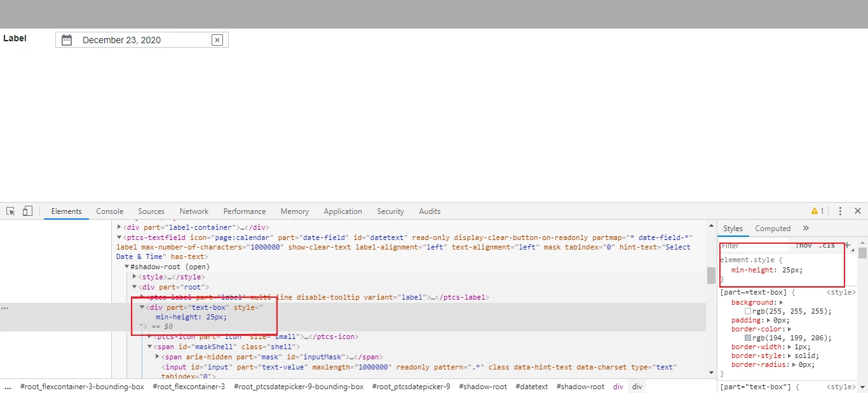Collapse the span id="maskShell" node
Screen dimensions: 868x393
[150, 347]
